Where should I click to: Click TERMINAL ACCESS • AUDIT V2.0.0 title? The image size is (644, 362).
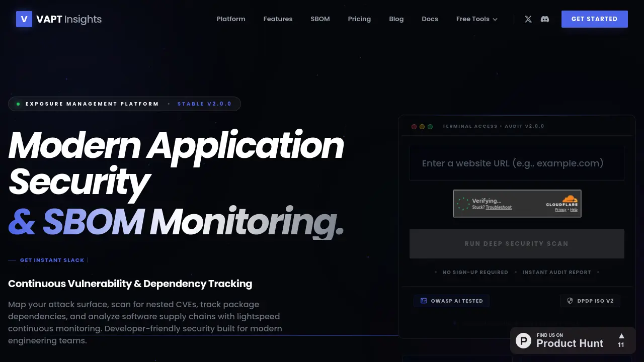point(493,126)
